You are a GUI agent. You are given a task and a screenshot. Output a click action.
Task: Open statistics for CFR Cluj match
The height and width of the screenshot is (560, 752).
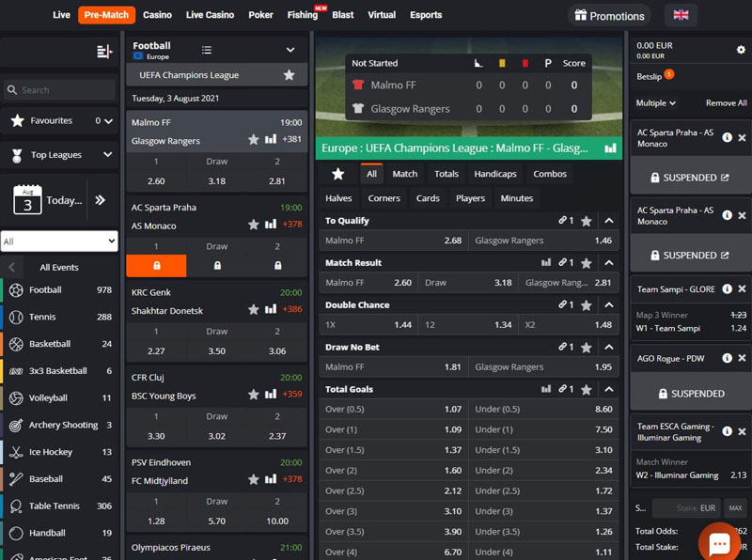(271, 394)
